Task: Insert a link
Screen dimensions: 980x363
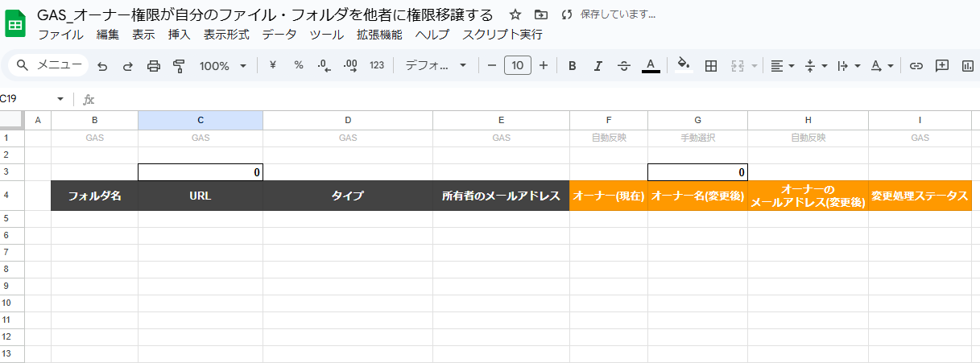Action: (x=916, y=66)
